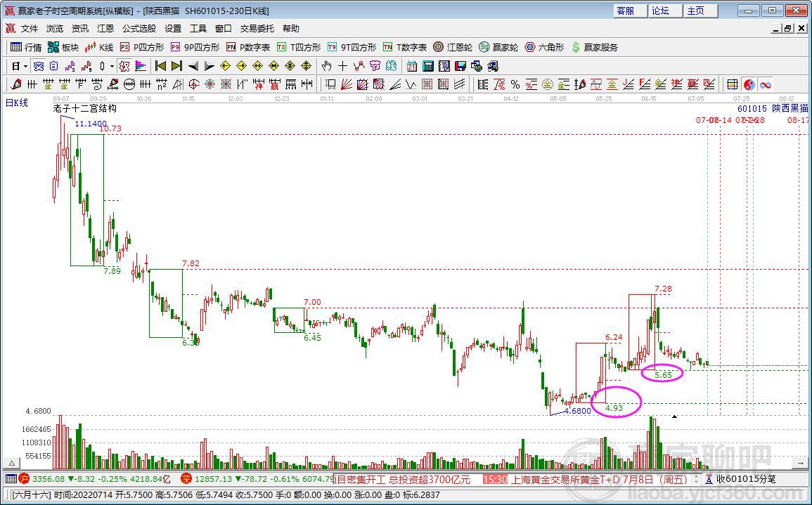This screenshot has width=812, height=505.
Task: Click the 日K线 label in chart
Action: pos(17,103)
